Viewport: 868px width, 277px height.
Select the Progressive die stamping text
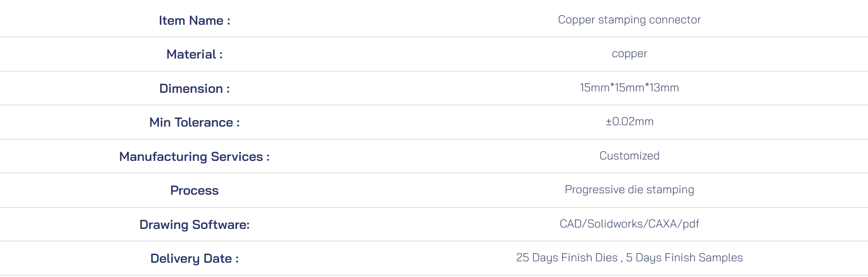pos(629,190)
